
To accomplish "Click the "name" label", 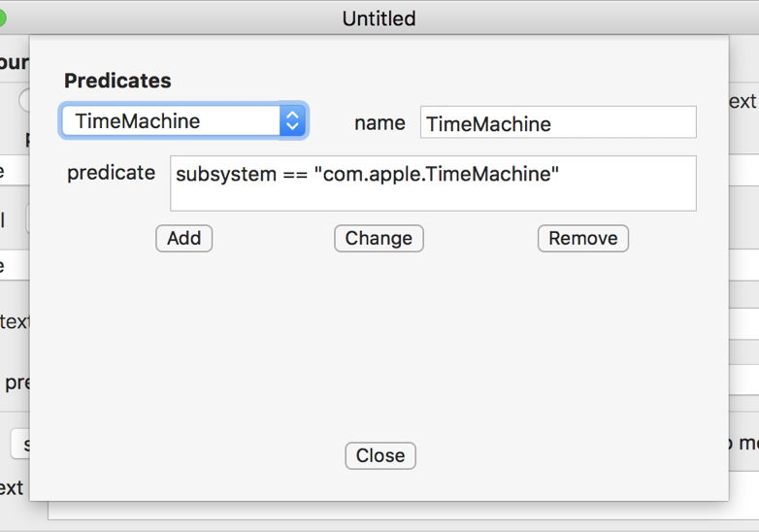I will coord(379,123).
